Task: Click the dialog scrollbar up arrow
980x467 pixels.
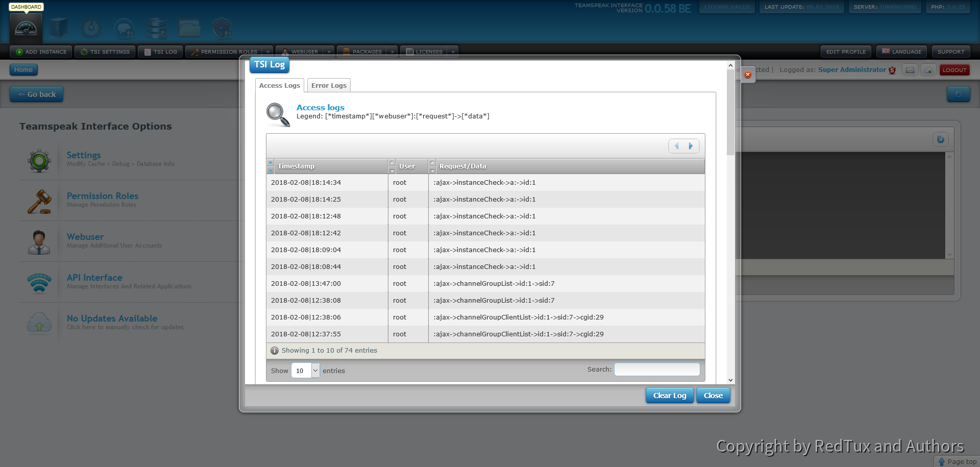Action: click(730, 65)
